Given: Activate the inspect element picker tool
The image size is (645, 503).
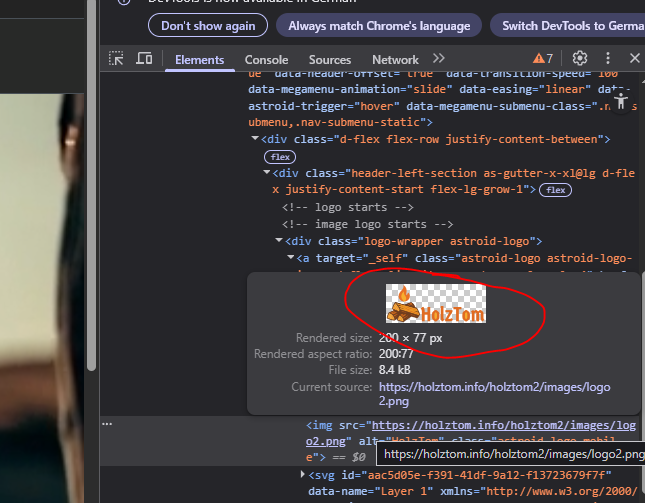Looking at the screenshot, I should point(117,59).
